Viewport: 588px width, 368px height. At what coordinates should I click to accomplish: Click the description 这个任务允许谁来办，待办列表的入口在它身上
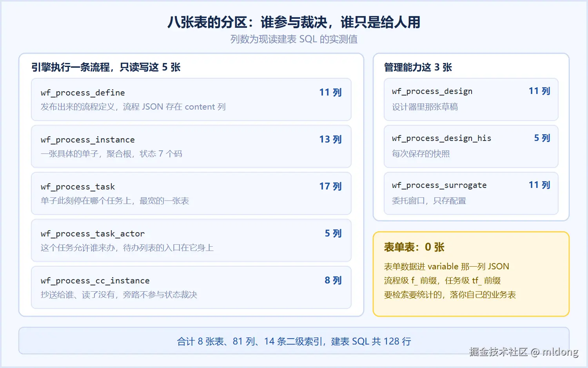(x=127, y=248)
